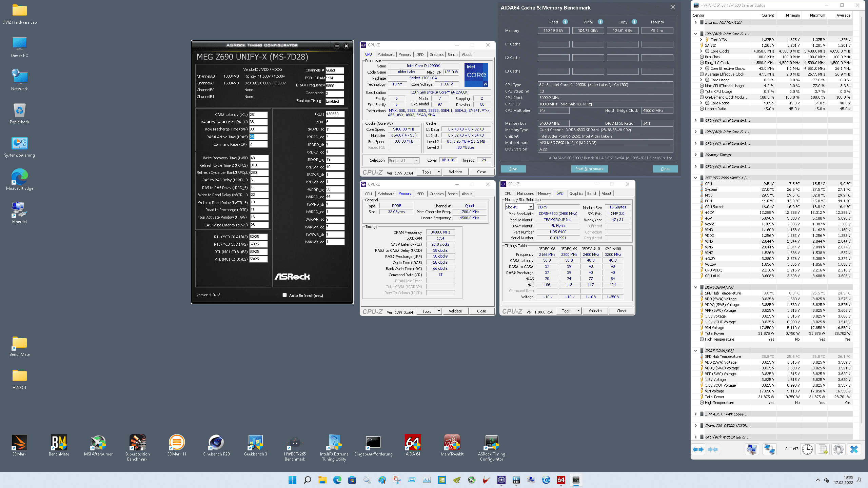Open ASRock Timing Configurator desktop shortcut

(x=491, y=448)
